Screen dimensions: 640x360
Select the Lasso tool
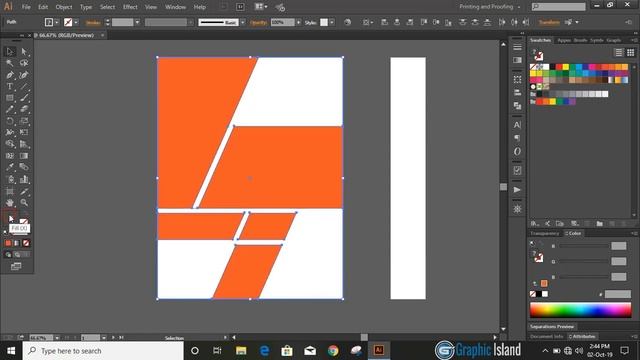click(x=24, y=63)
